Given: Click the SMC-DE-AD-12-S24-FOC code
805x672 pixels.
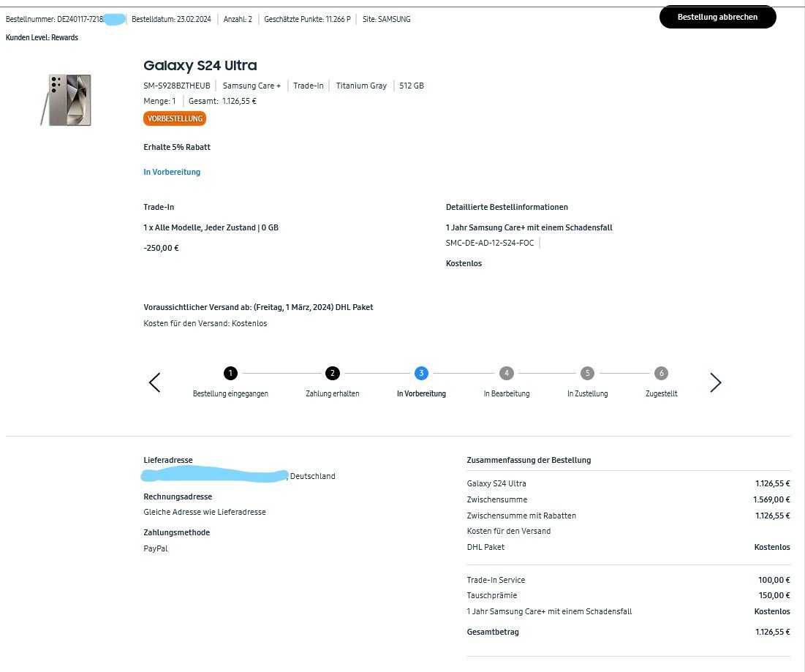Looking at the screenshot, I should pos(490,243).
